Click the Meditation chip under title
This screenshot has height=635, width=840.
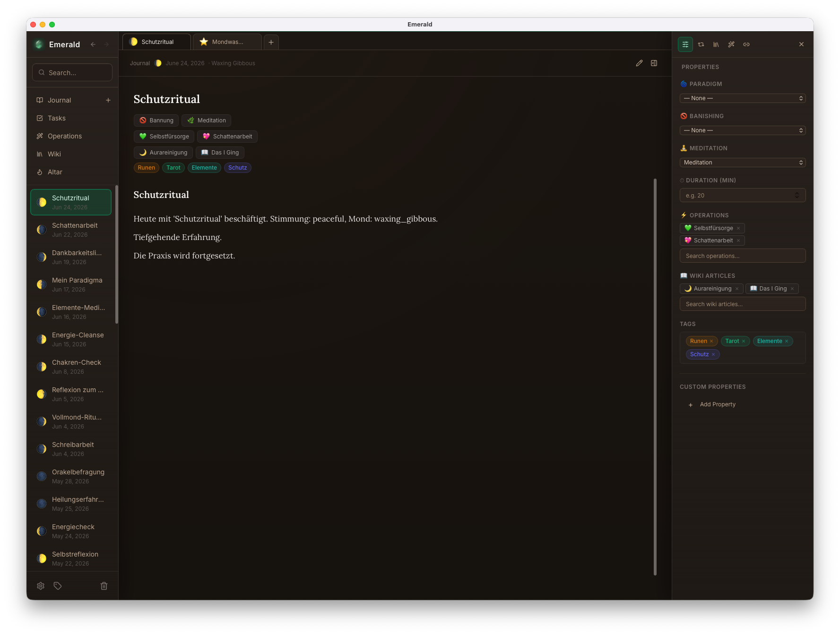click(206, 120)
